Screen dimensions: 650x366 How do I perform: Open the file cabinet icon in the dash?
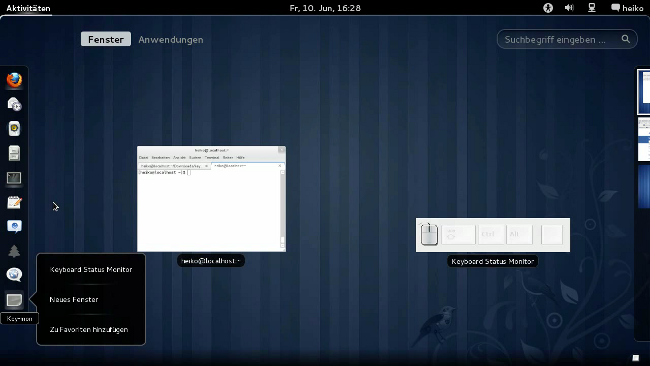pos(14,153)
